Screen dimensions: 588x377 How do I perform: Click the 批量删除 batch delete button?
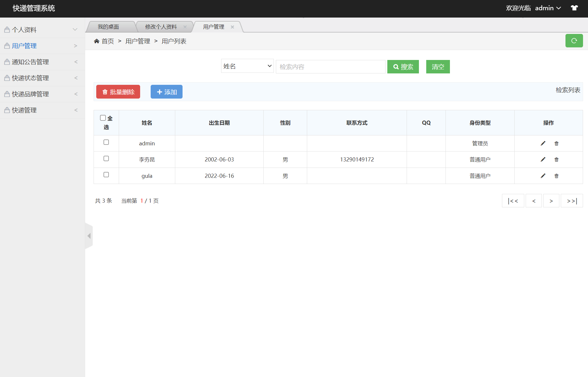click(x=118, y=92)
